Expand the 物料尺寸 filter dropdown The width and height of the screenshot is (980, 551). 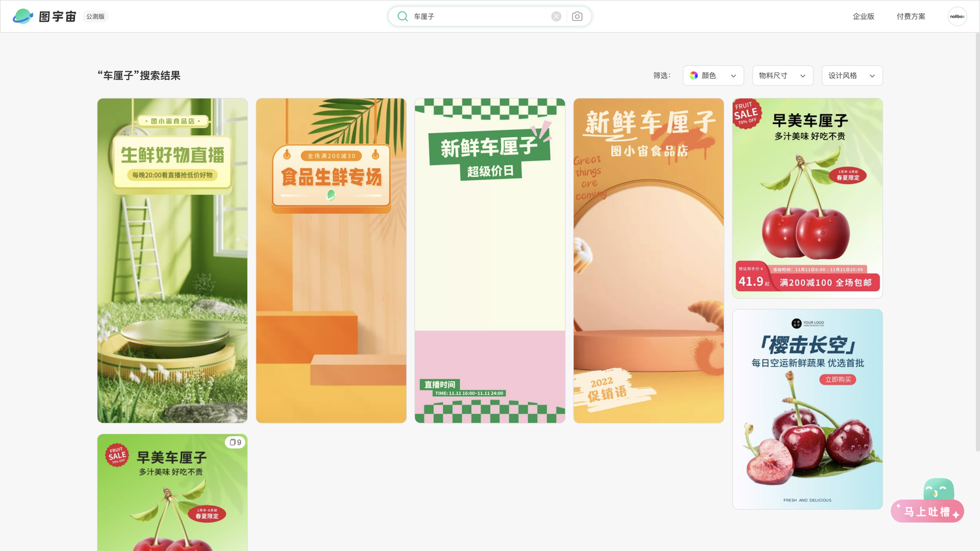coord(783,76)
